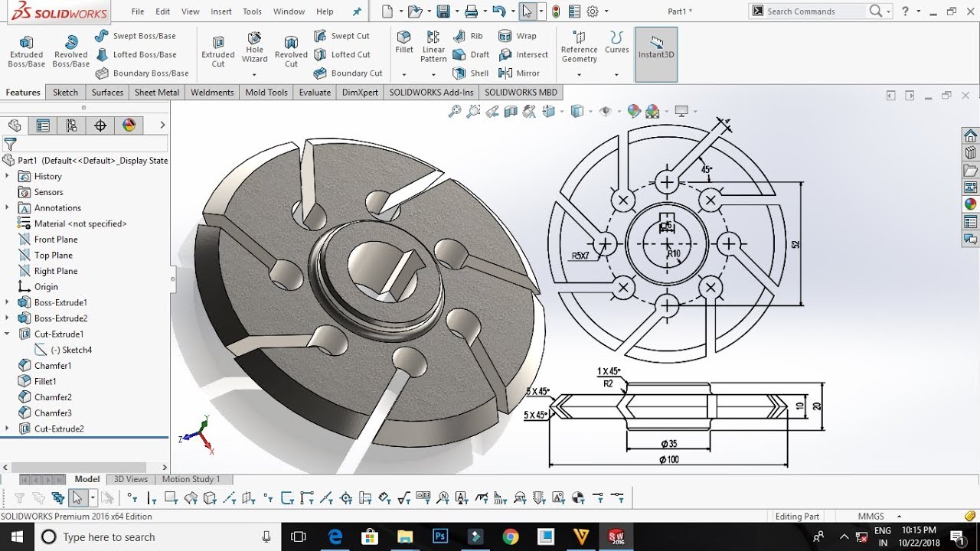This screenshot has width=980, height=551.
Task: Open the Linear Pattern tool
Action: click(433, 47)
